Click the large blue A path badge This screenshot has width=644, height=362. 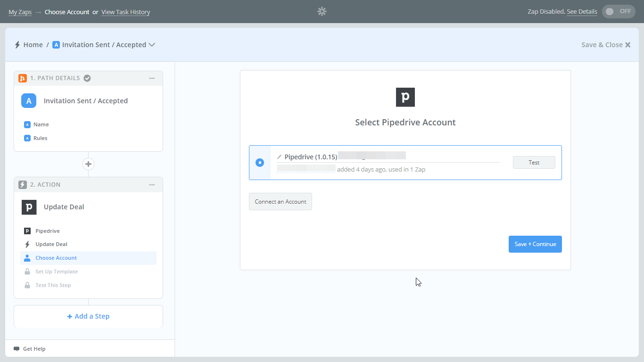click(29, 101)
